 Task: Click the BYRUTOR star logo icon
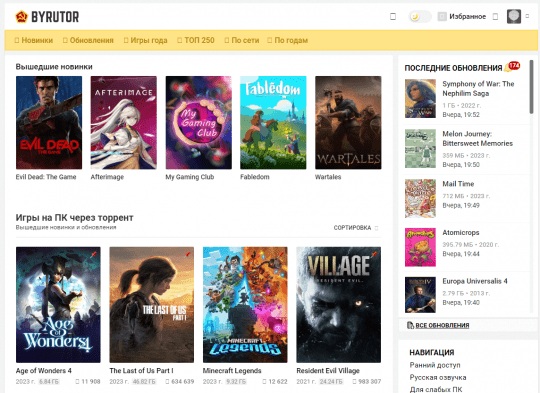[21, 17]
